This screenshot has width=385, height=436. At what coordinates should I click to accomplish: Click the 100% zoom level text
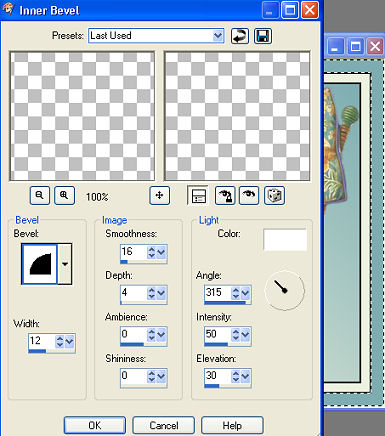point(97,197)
